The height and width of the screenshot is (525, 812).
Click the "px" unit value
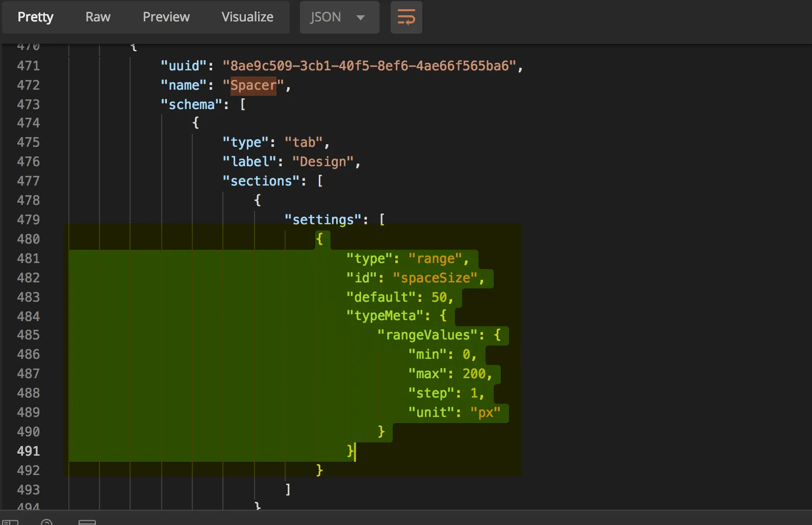tap(486, 412)
